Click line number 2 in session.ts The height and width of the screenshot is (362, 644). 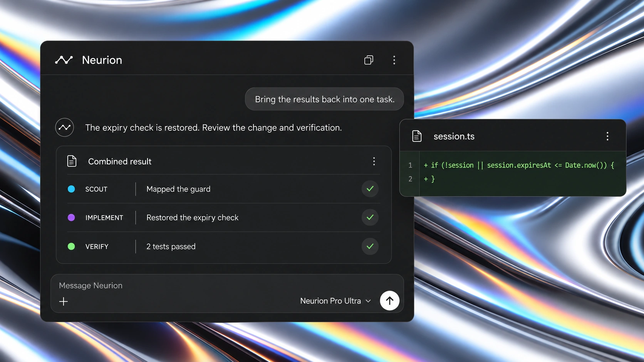[x=410, y=179]
